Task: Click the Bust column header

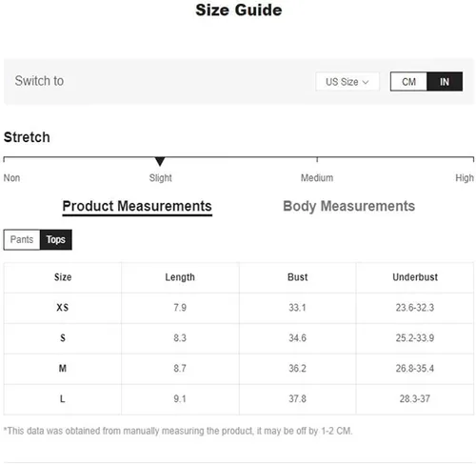Action: [298, 277]
